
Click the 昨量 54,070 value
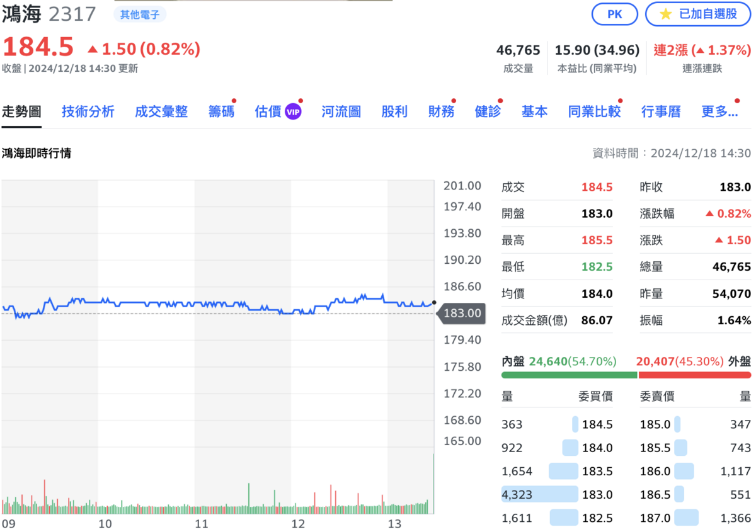pos(731,293)
